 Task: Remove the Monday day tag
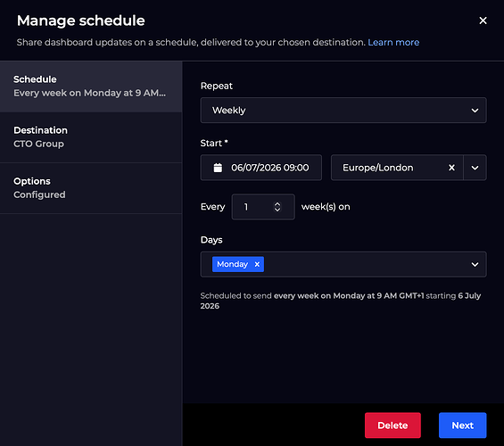257,264
